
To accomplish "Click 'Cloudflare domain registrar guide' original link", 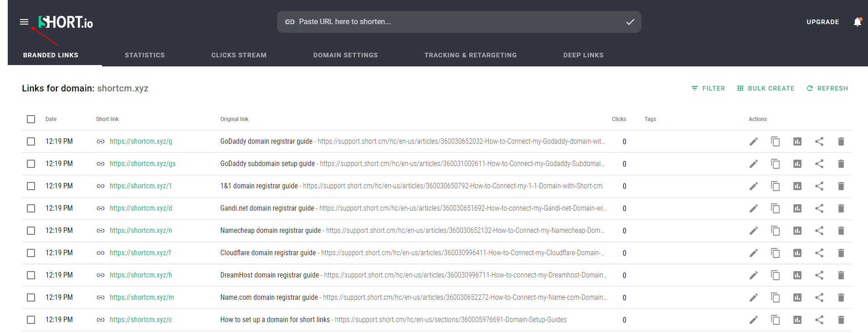I will [268, 253].
